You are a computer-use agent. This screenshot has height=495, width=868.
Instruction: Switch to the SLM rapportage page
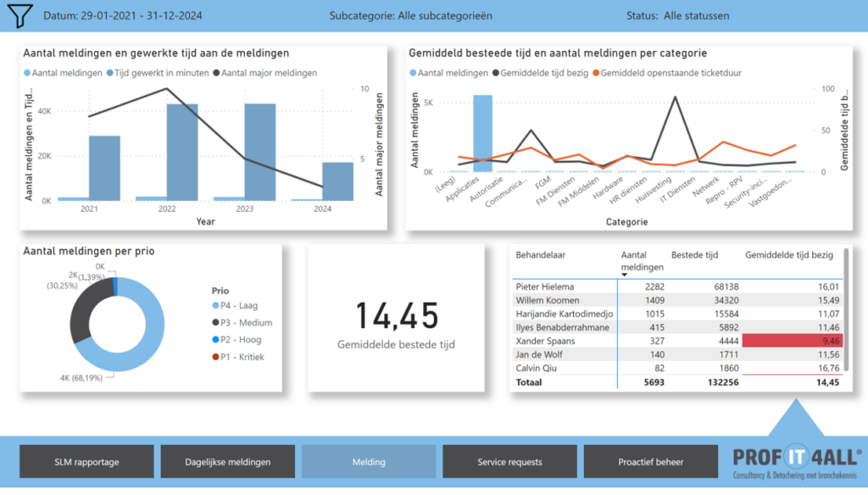point(86,462)
